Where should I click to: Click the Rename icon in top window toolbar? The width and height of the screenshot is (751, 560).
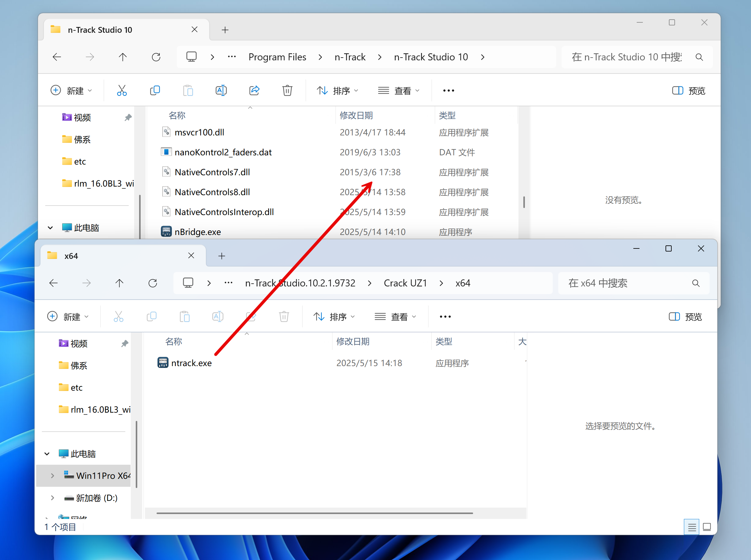pos(221,90)
